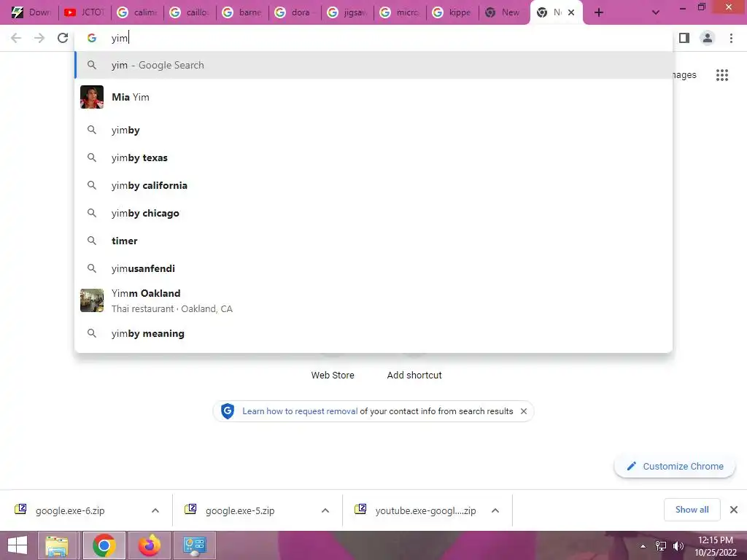Screen dimensions: 747x560
Task: Expand options for google.exe-6.zip download
Action: (155, 510)
